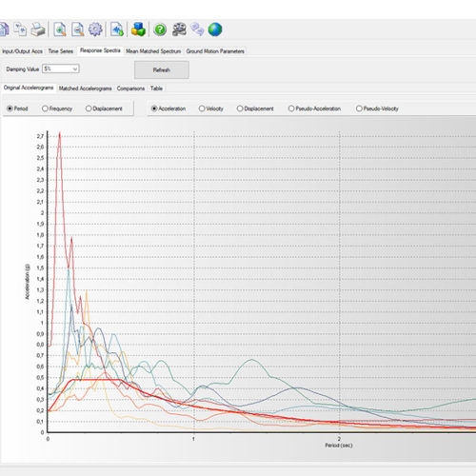The width and height of the screenshot is (476, 476).
Task: Click the printer icon in toolbar
Action: (x=38, y=30)
